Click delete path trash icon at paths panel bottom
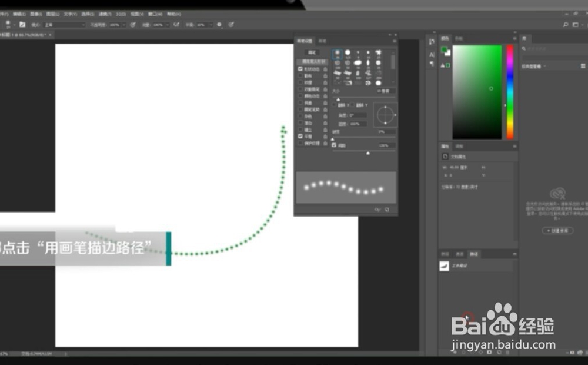Screen dimensions: 588x365 (x=508, y=352)
